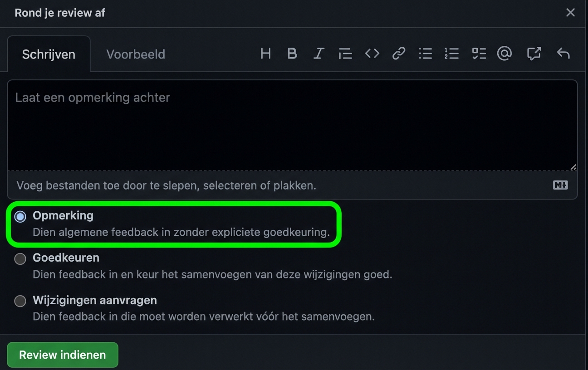
Task: Apply italic text formatting
Action: pyautogui.click(x=318, y=54)
